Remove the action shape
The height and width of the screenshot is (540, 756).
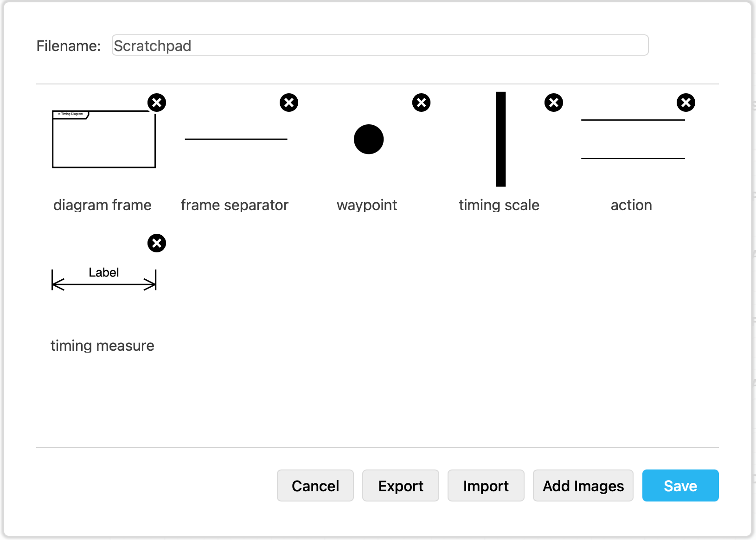click(x=686, y=103)
